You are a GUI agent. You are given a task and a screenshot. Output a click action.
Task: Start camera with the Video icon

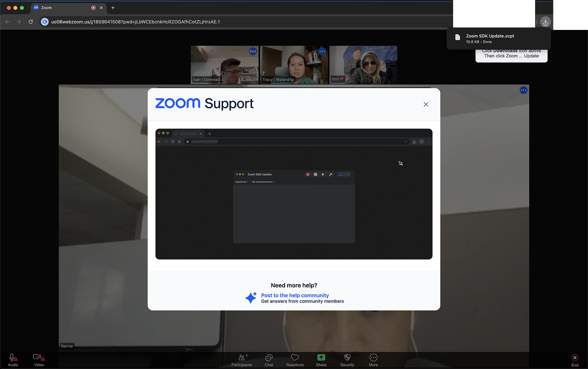coord(39,357)
